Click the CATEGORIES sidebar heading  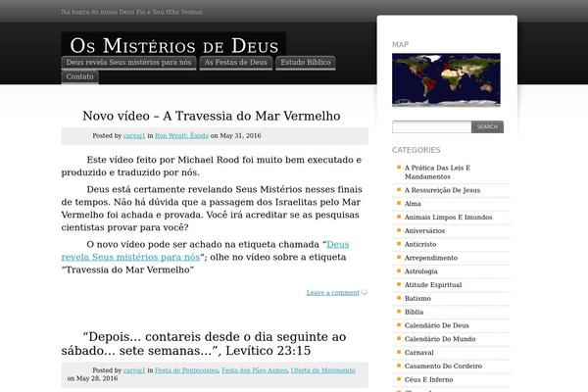[416, 150]
